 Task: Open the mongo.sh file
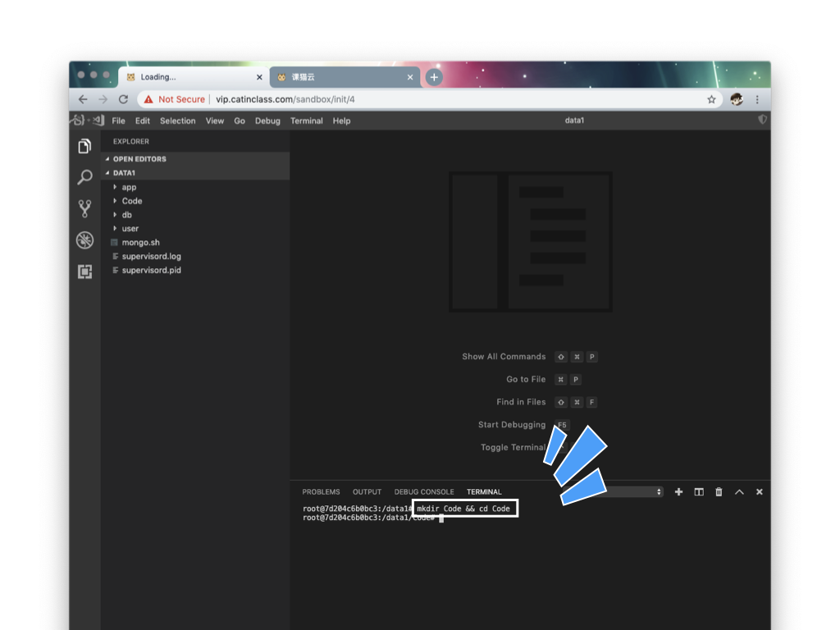coord(140,243)
